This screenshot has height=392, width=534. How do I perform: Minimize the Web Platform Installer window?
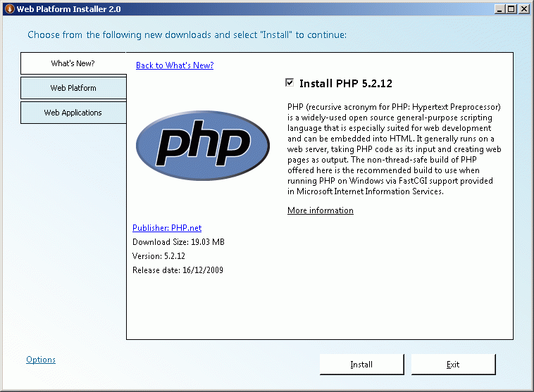point(499,9)
